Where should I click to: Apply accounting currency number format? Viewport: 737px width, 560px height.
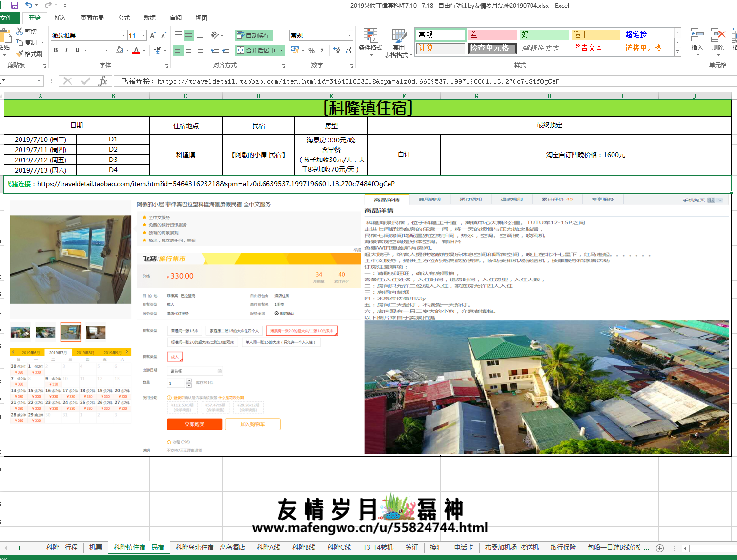(x=295, y=50)
